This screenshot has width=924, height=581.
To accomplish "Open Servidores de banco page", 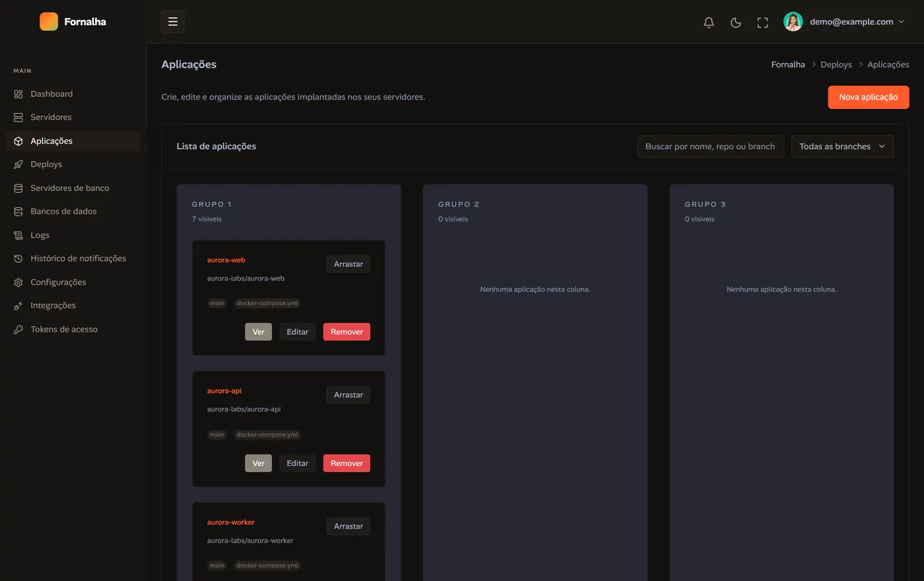I will (x=73, y=188).
